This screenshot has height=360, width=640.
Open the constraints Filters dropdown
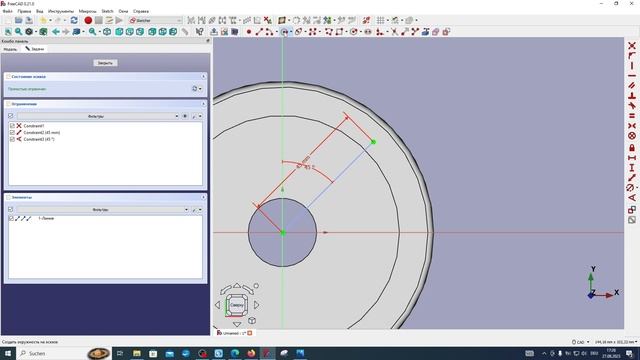click(98, 116)
